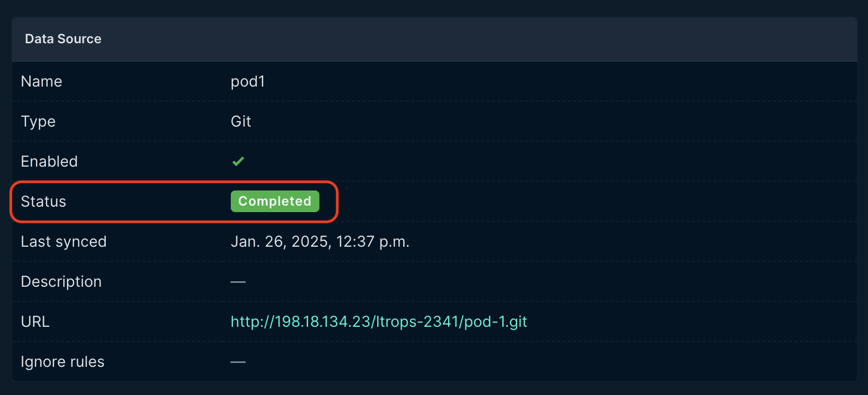
Task: Click the URL field label
Action: point(35,321)
